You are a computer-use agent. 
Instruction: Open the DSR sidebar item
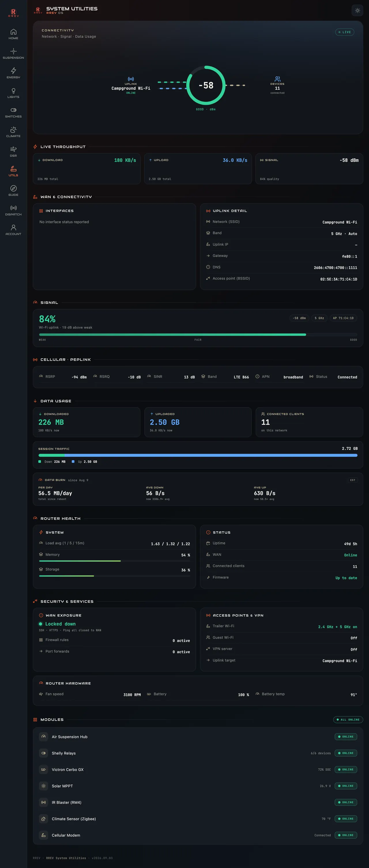pos(14,151)
